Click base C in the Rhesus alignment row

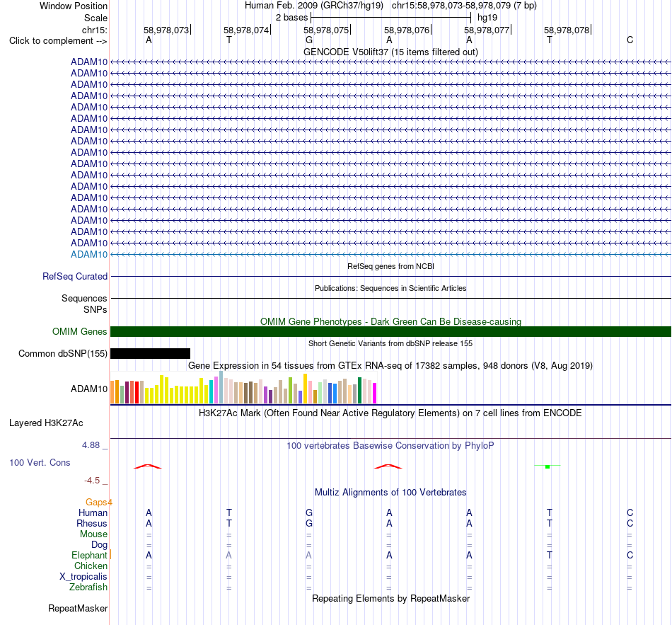coord(630,523)
